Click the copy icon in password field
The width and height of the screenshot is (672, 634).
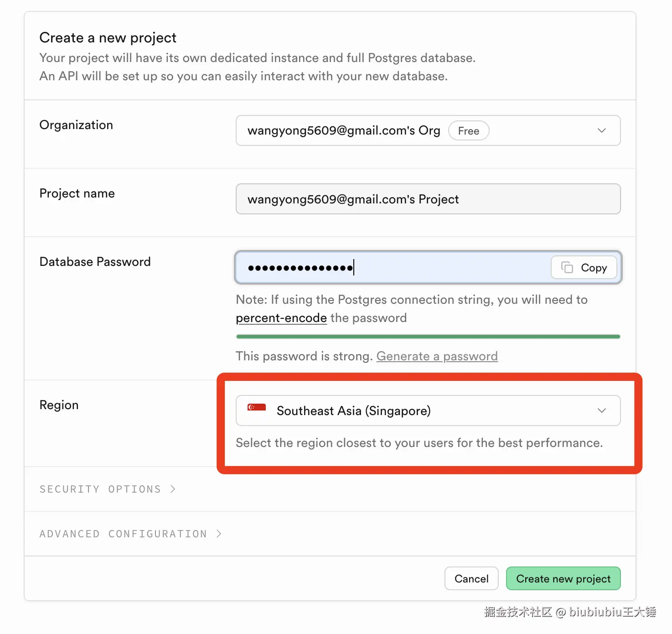pos(567,267)
